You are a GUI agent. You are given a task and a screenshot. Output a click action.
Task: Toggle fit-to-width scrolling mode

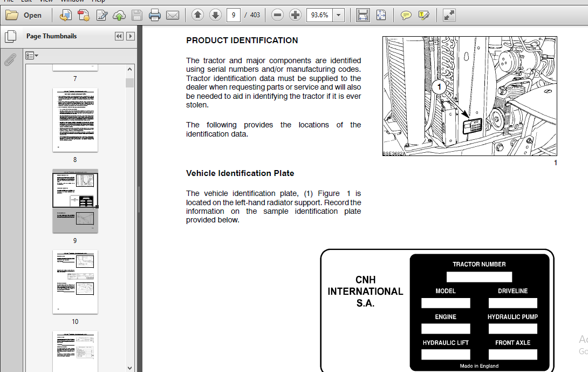(363, 16)
